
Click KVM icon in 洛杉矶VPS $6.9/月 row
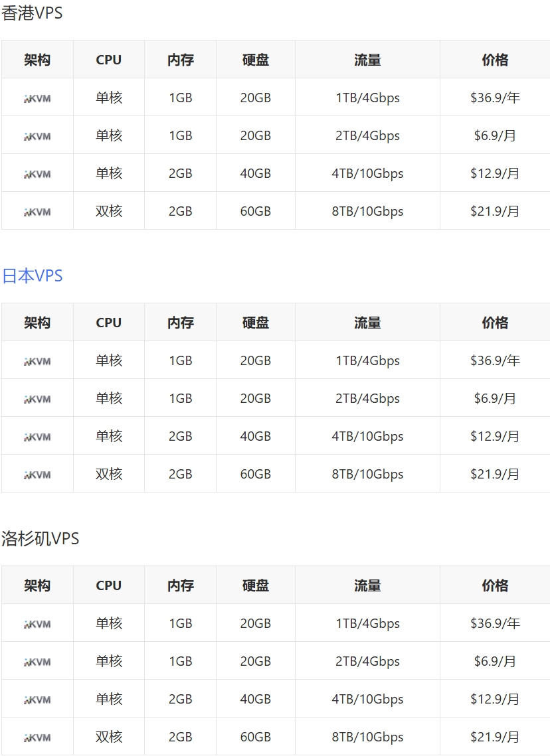[x=37, y=662]
